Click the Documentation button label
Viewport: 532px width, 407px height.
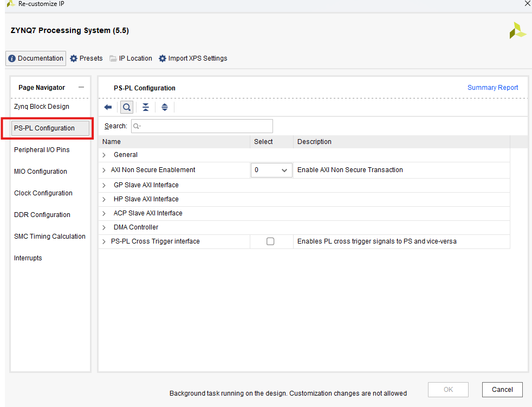(x=41, y=58)
